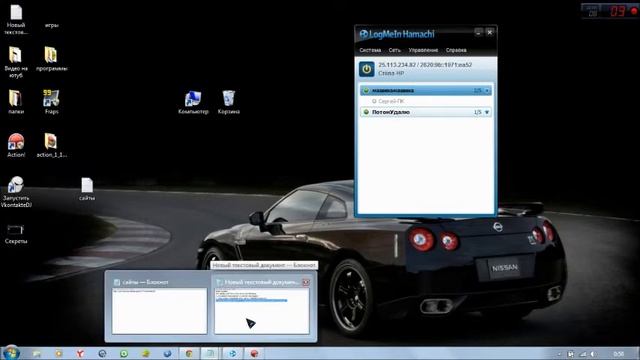Select the ПотомУдалю network row
This screenshot has height=360, width=640.
pyautogui.click(x=426, y=112)
